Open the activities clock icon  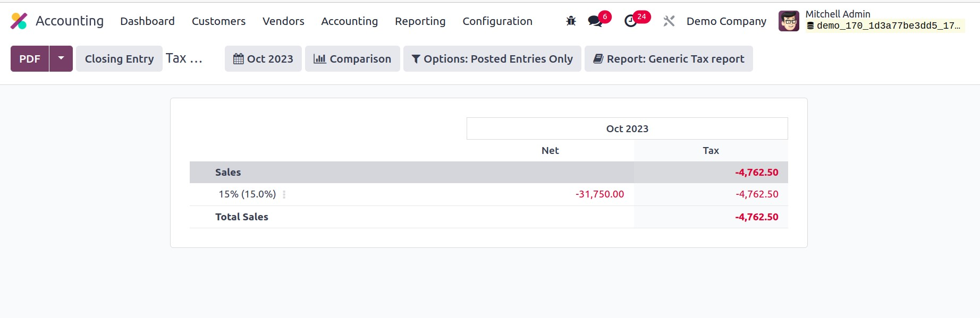point(631,21)
